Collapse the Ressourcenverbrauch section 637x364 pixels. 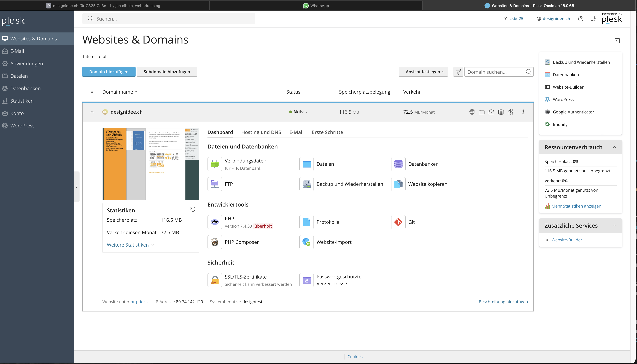pyautogui.click(x=615, y=147)
